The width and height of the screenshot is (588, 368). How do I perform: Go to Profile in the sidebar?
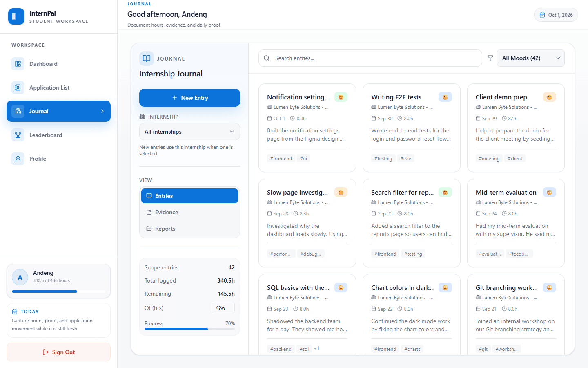click(58, 159)
